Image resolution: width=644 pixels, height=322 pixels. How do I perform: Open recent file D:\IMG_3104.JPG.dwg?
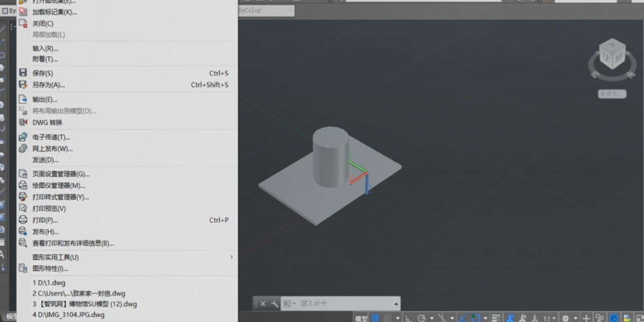tap(69, 315)
